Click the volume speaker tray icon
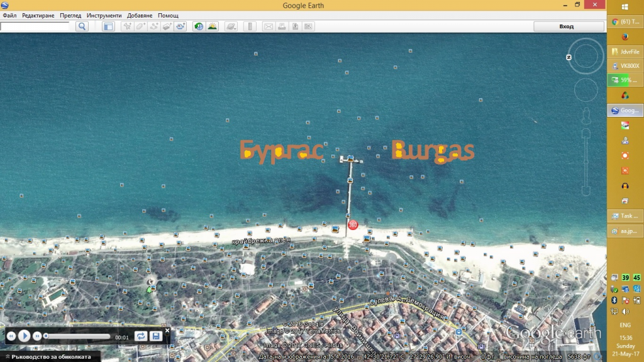644x362 pixels. [626, 312]
